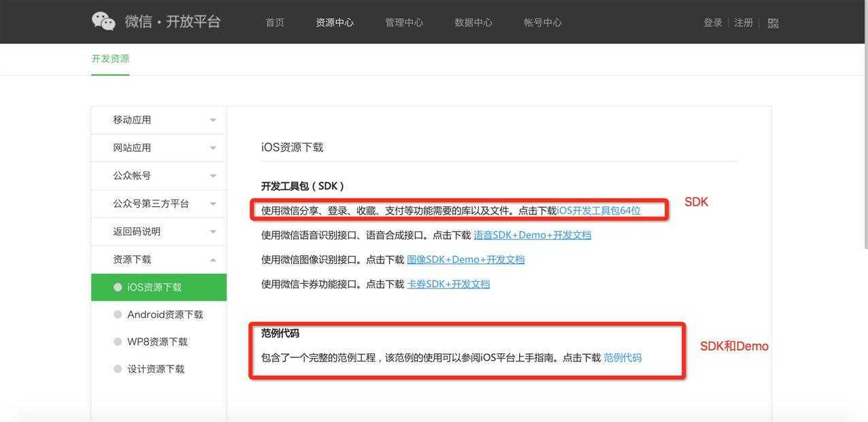Click the iOS资源下载 page heading
The image size is (868, 422).
point(293,147)
